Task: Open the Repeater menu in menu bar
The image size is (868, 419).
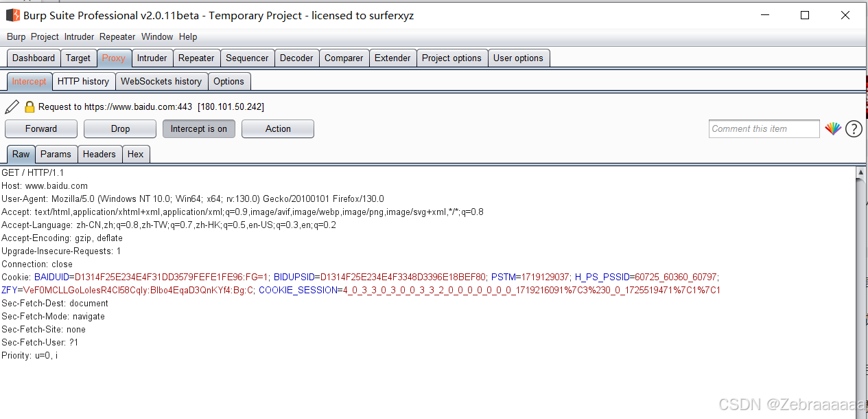Action: [117, 36]
